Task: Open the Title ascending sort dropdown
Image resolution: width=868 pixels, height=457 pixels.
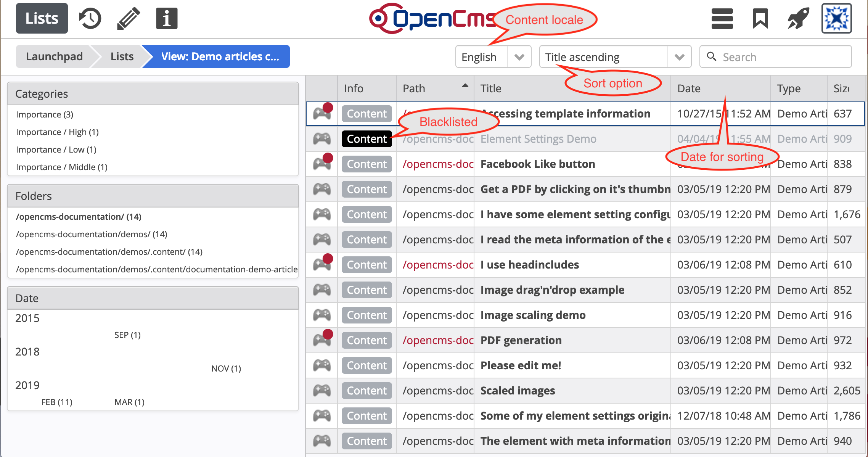Action: [x=615, y=56]
